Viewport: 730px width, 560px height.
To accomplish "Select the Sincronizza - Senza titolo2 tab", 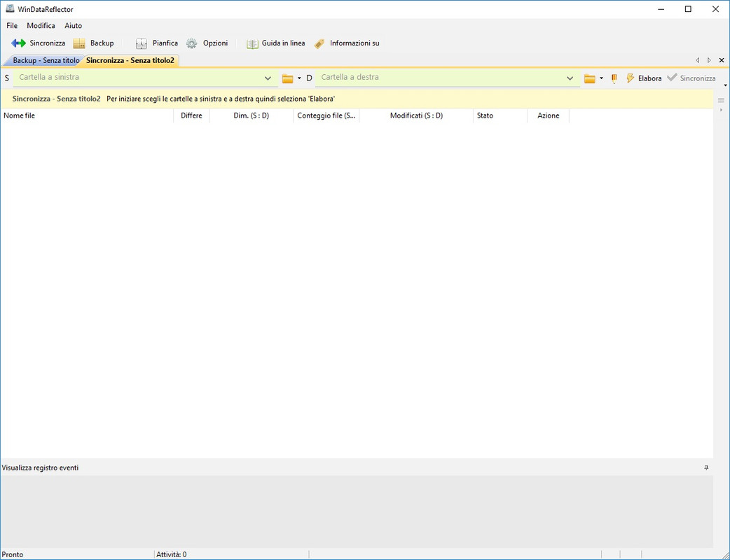I will click(x=130, y=60).
